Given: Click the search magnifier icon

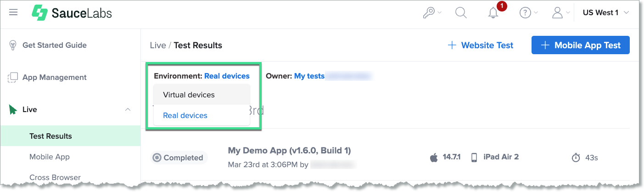Looking at the screenshot, I should [460, 13].
